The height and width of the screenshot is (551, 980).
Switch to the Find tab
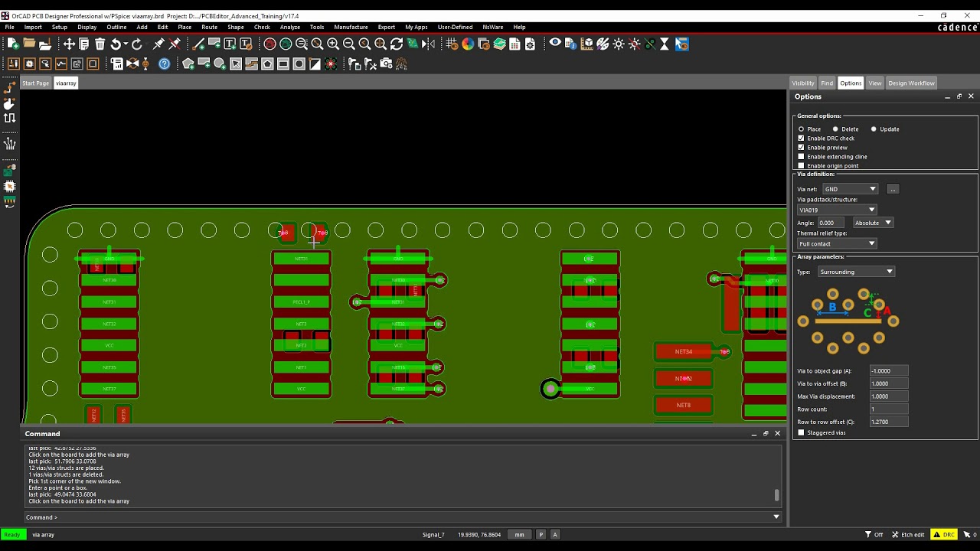tap(827, 83)
